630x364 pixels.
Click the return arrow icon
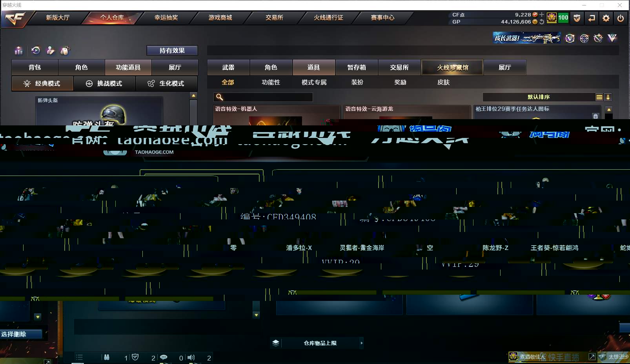[592, 18]
